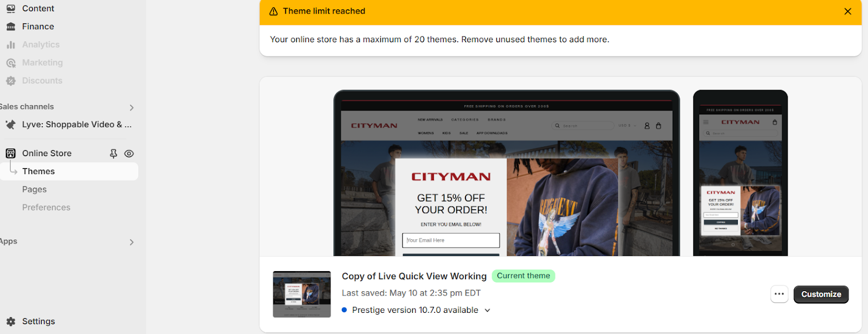Click the Online Store storefront icon
The height and width of the screenshot is (334, 868).
(11, 153)
